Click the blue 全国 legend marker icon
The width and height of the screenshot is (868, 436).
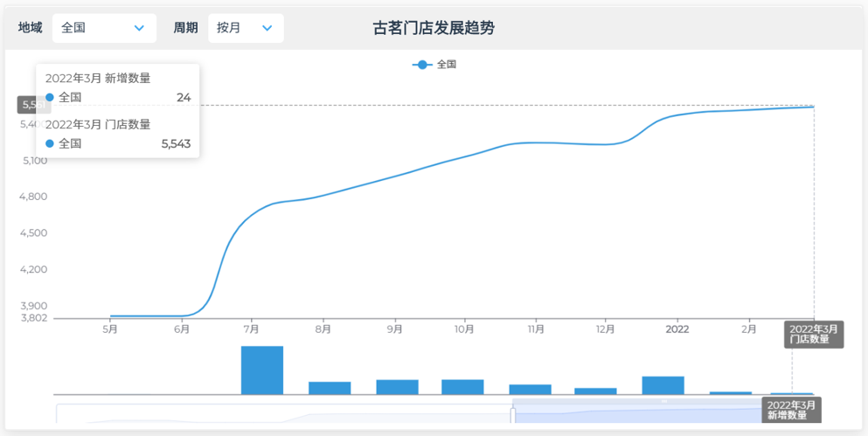pyautogui.click(x=423, y=65)
